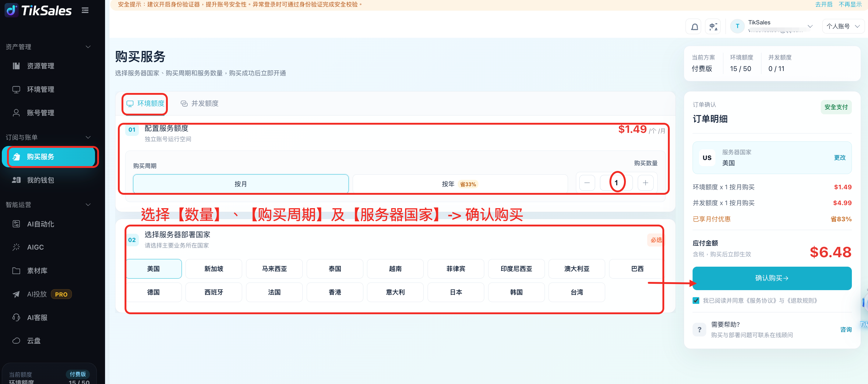Open the 个人账号 account dropdown
The height and width of the screenshot is (384, 868).
tap(843, 26)
